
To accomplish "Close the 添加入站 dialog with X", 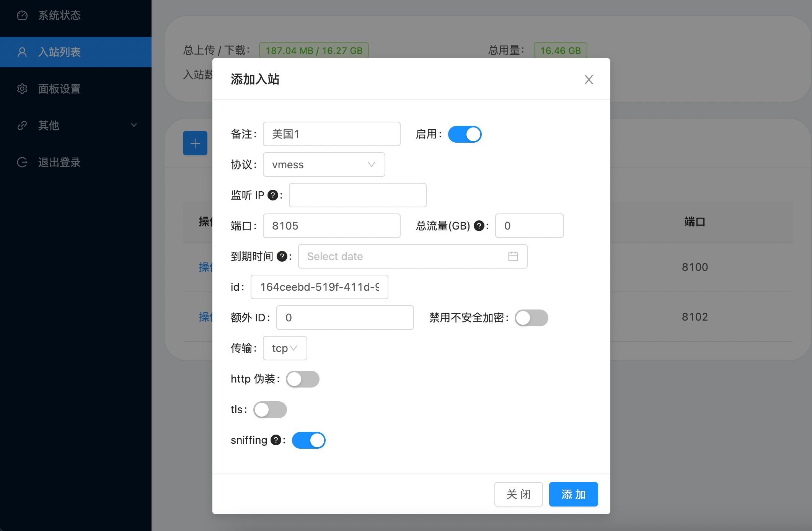I will (x=589, y=80).
